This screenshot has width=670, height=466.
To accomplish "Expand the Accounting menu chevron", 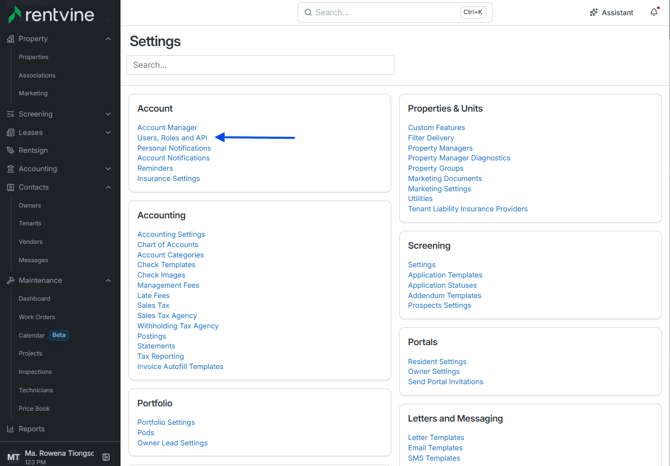I will point(108,169).
